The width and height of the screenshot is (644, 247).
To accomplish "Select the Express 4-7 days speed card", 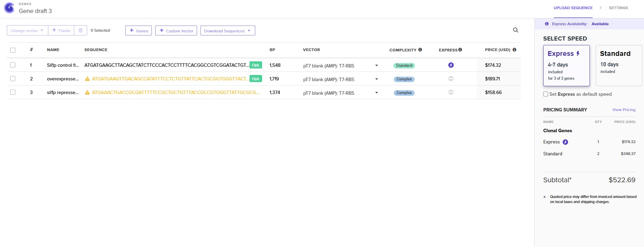I will [566, 65].
